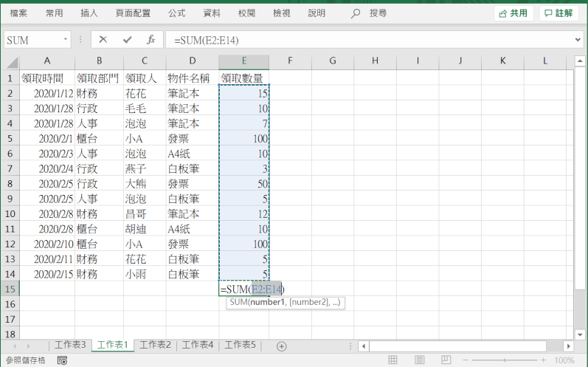The width and height of the screenshot is (588, 367).
Task: Select column E header
Action: 243,61
